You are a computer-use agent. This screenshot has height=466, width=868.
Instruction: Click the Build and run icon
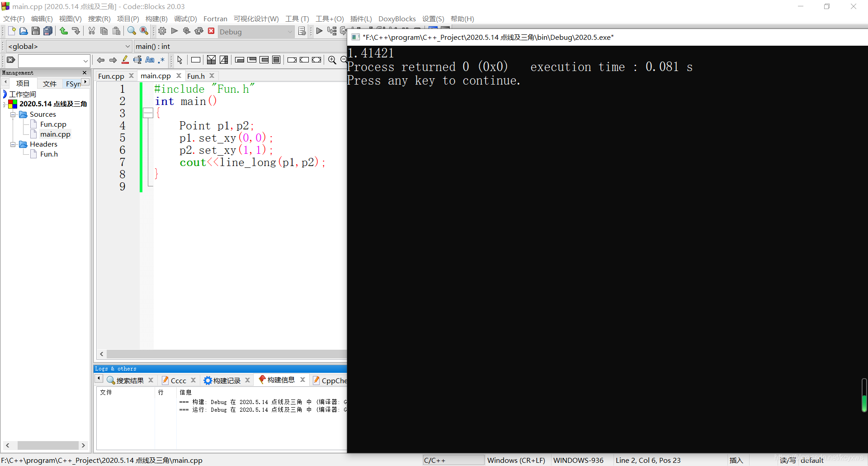(x=187, y=31)
